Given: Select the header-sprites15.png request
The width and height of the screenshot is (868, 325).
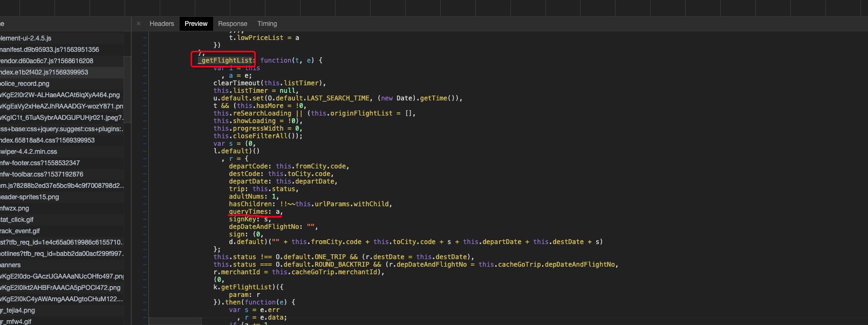Looking at the screenshot, I should pos(62,197).
